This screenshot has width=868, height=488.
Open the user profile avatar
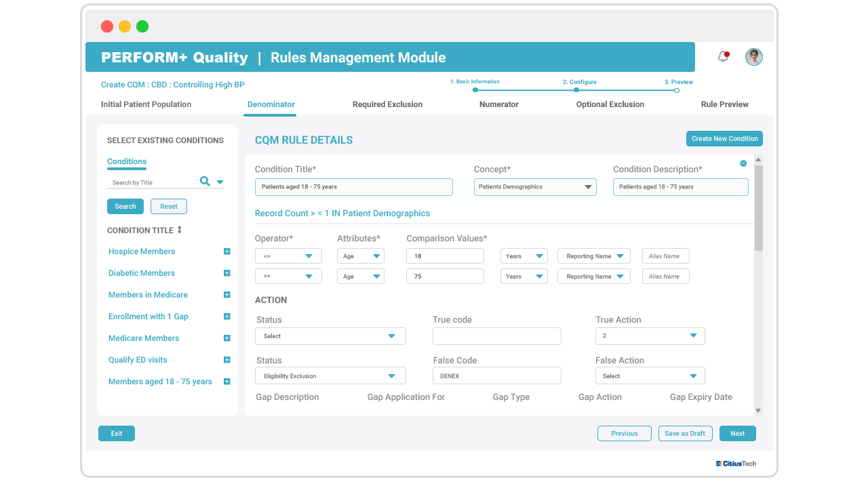point(754,57)
